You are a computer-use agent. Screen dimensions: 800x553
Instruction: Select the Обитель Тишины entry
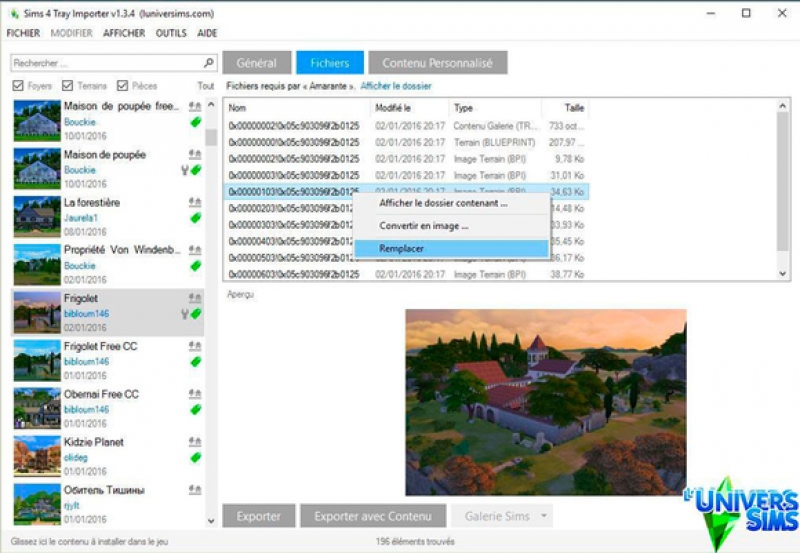(x=108, y=505)
